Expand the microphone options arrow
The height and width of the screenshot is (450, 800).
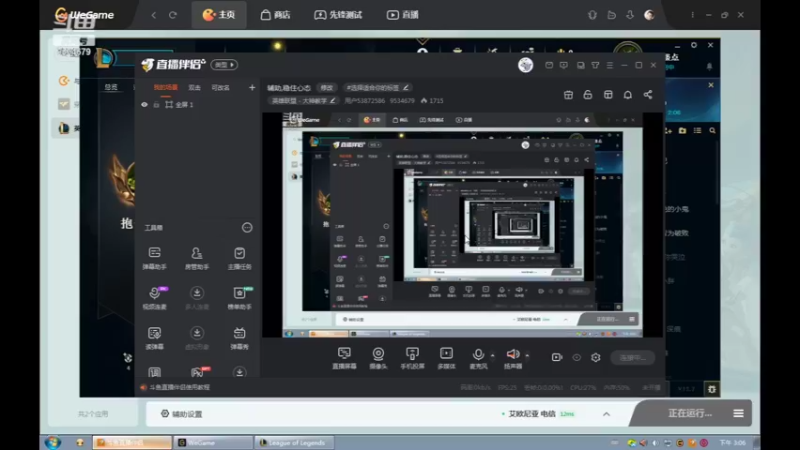492,355
